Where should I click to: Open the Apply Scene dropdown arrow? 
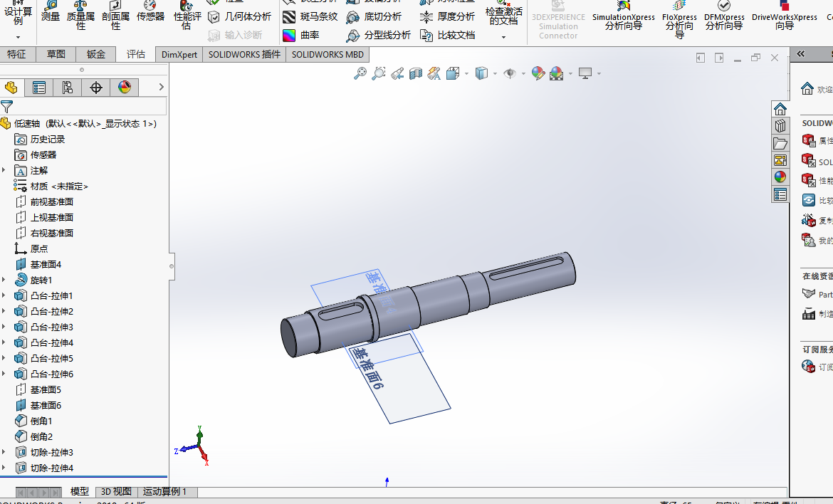(x=570, y=73)
